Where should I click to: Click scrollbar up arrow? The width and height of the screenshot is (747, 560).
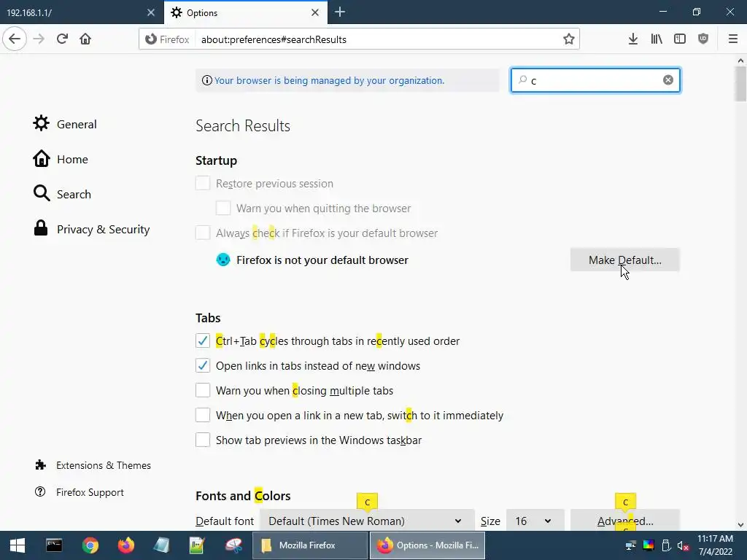pos(740,61)
